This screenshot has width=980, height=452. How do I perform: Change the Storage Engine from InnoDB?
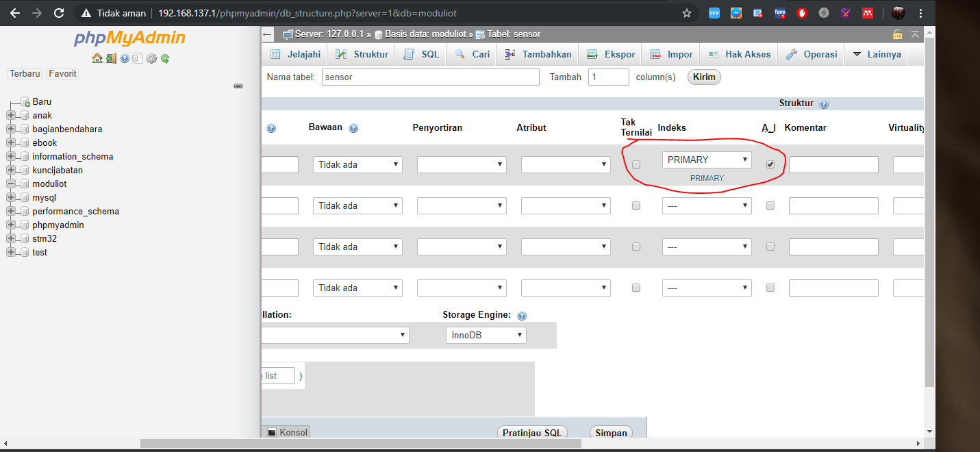[486, 335]
